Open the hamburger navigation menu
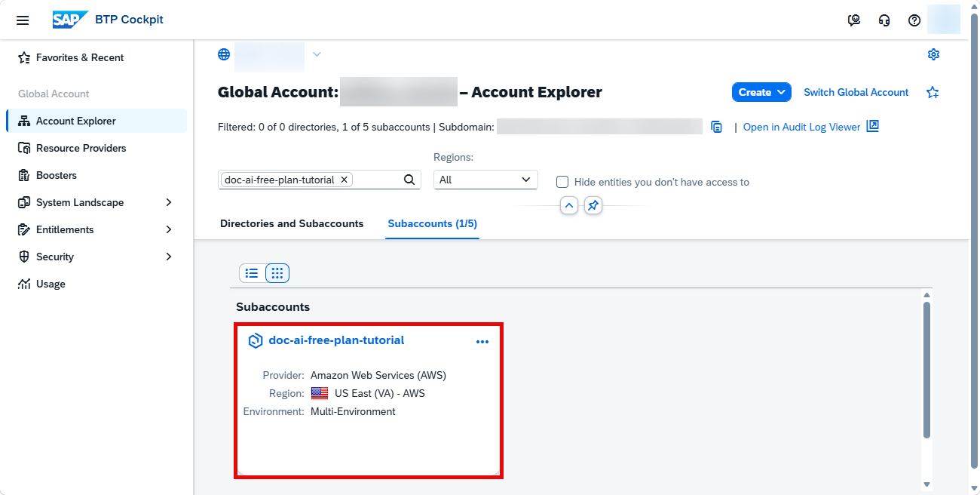This screenshot has height=495, width=980. 23,20
